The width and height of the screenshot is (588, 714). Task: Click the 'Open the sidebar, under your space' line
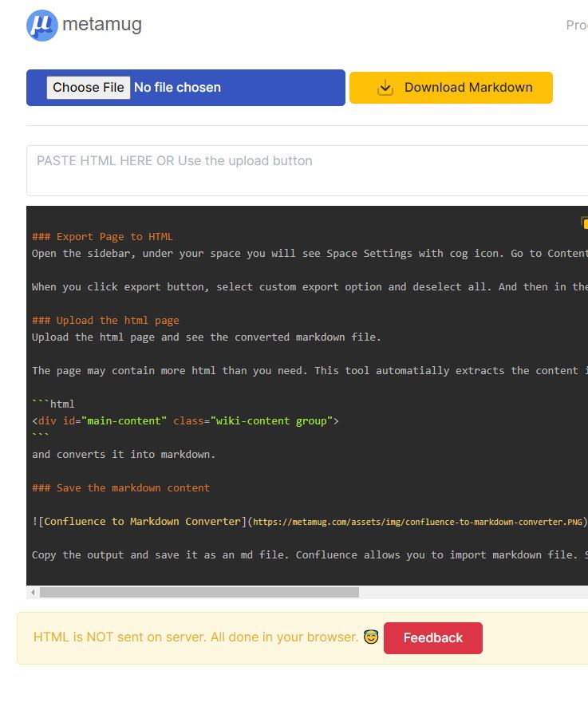pyautogui.click(x=310, y=254)
